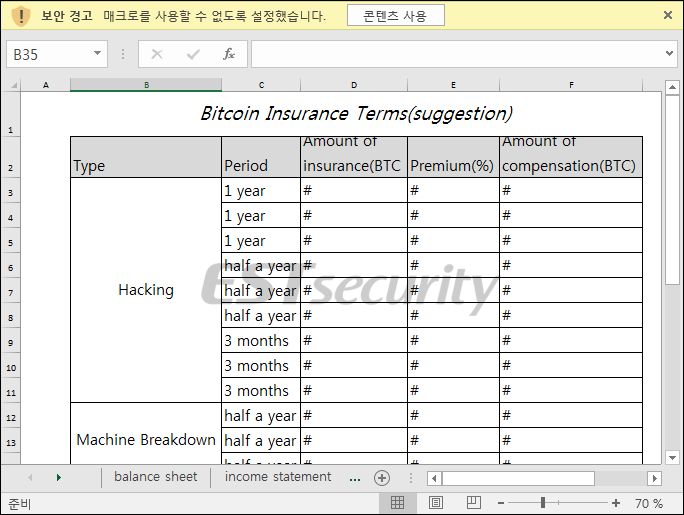Switch to Page Layout view icon

[436, 503]
